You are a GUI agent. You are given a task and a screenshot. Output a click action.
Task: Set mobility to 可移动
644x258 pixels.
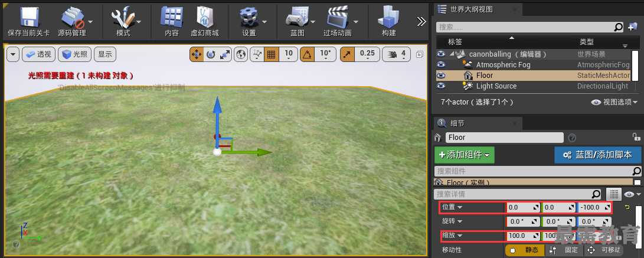pos(605,250)
